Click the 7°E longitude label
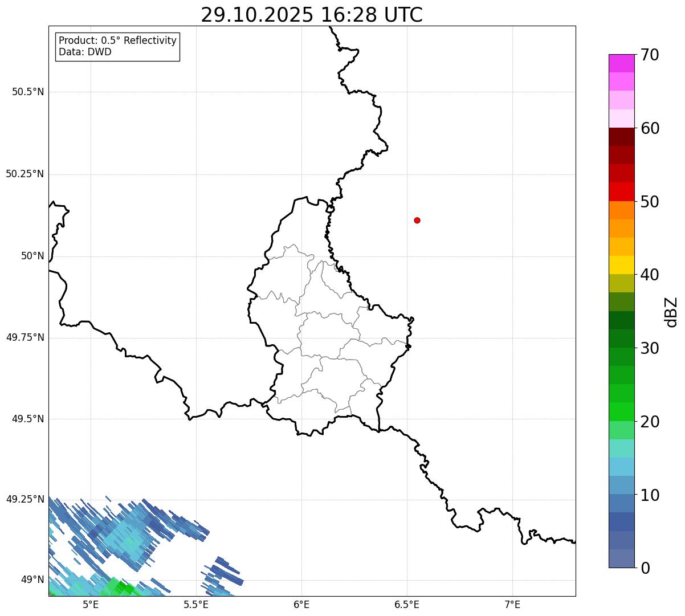This screenshot has width=685, height=616. coord(512,605)
